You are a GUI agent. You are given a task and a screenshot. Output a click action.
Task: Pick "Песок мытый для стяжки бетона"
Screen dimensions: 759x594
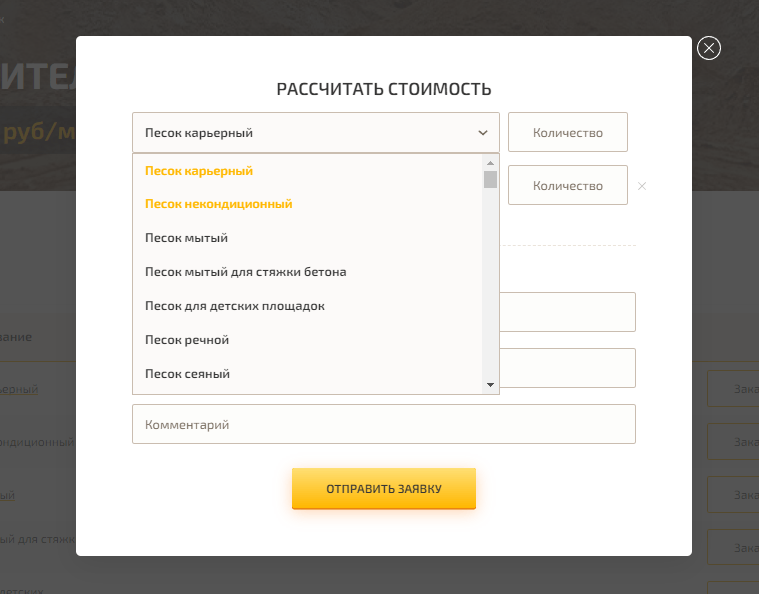point(245,272)
